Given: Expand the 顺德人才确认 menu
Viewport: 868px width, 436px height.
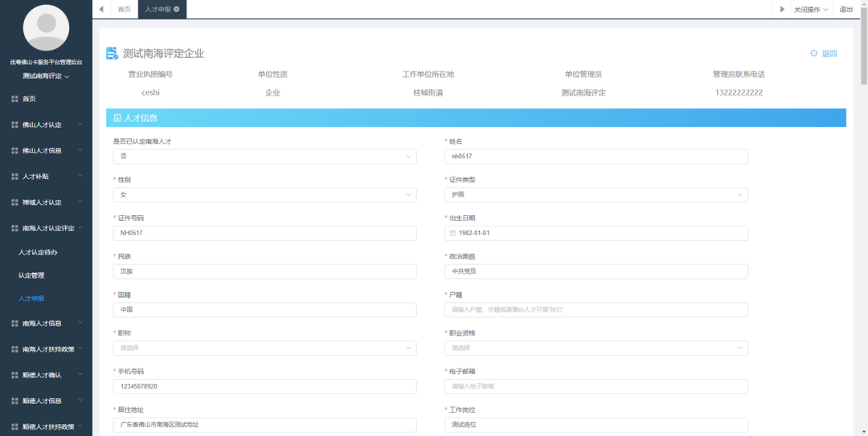Looking at the screenshot, I should [47, 375].
